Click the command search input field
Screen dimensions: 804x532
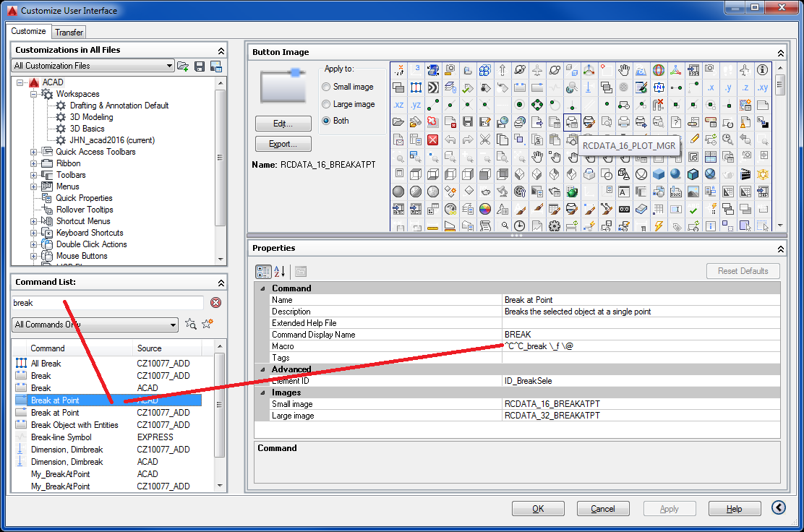108,303
